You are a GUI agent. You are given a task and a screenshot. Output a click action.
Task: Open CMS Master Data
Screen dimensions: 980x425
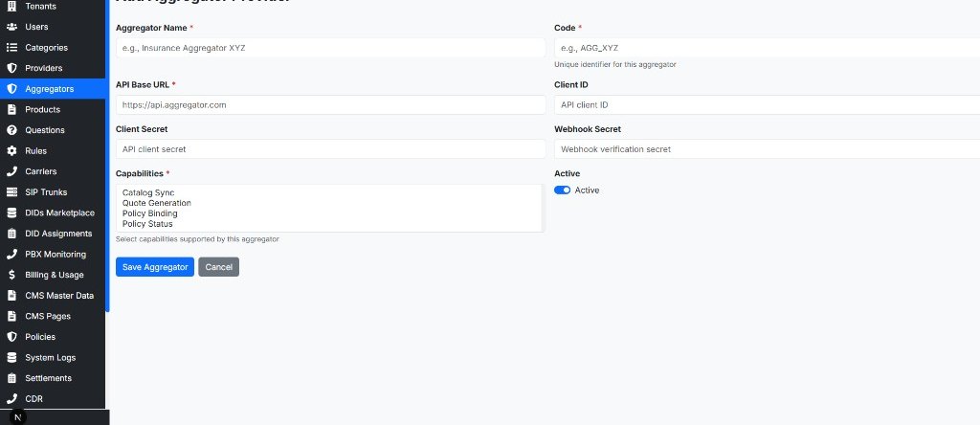tap(53, 295)
